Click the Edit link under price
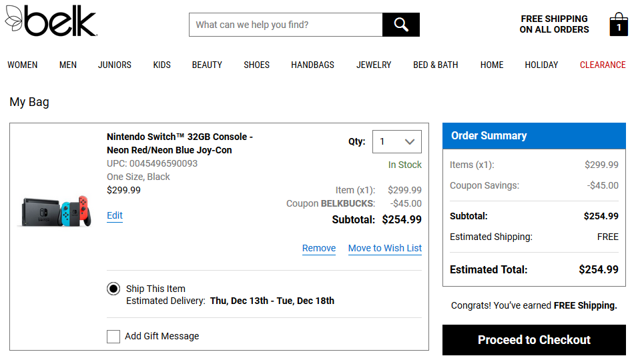Viewport: 634px width, 364px height. (114, 215)
